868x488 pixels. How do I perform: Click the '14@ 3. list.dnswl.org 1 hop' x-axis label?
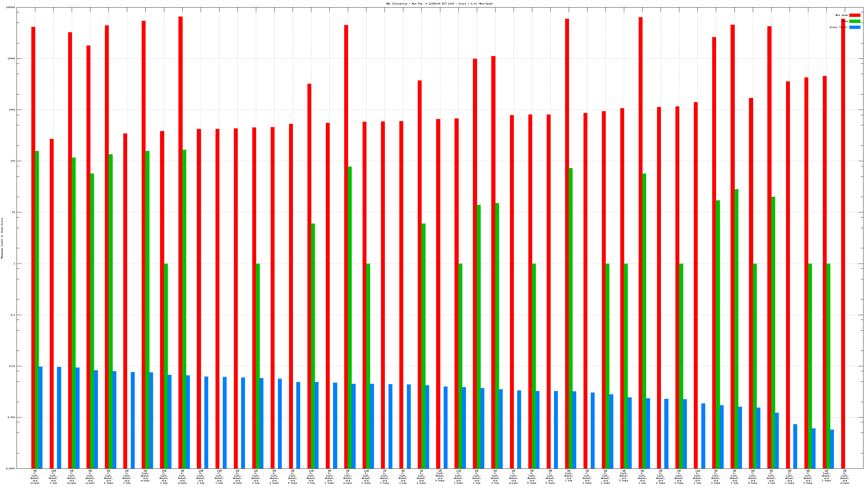53,477
